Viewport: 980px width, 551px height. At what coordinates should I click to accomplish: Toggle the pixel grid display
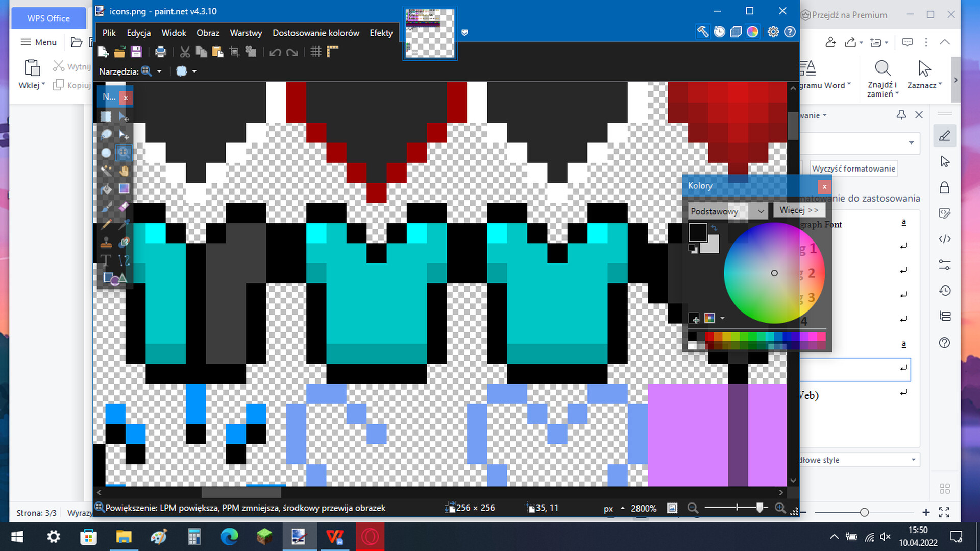[316, 52]
